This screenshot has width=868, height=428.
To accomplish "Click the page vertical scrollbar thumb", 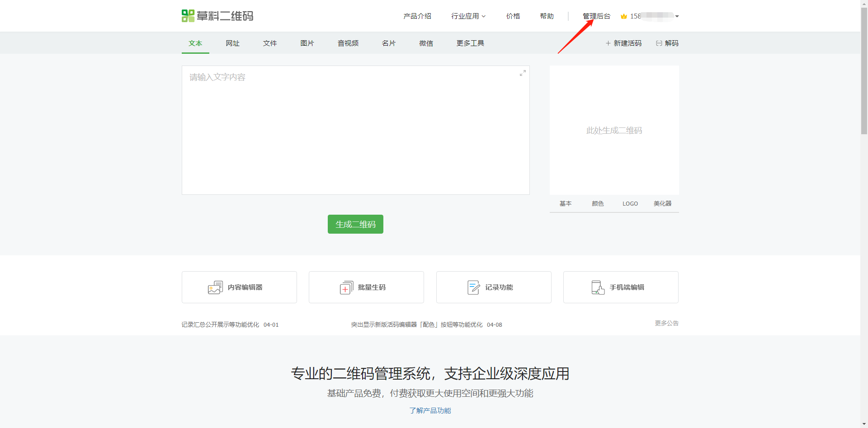I will click(x=864, y=71).
